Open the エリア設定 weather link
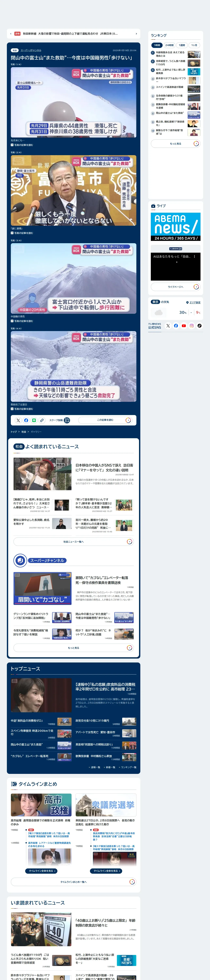The width and height of the screenshot is (210, 980). pos(195,302)
